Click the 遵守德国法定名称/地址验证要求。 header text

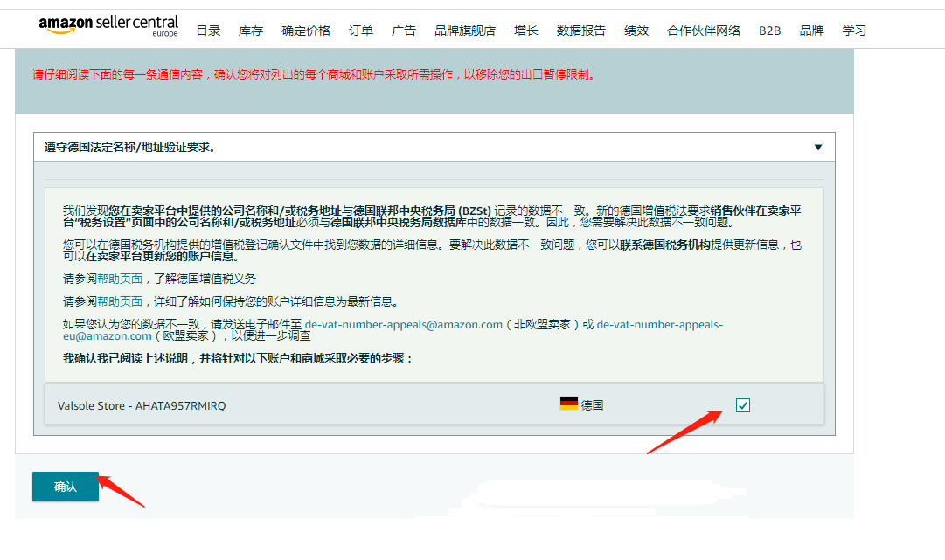pos(130,147)
